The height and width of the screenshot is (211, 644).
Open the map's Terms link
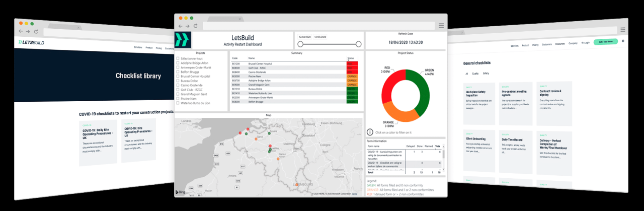pyautogui.click(x=355, y=194)
